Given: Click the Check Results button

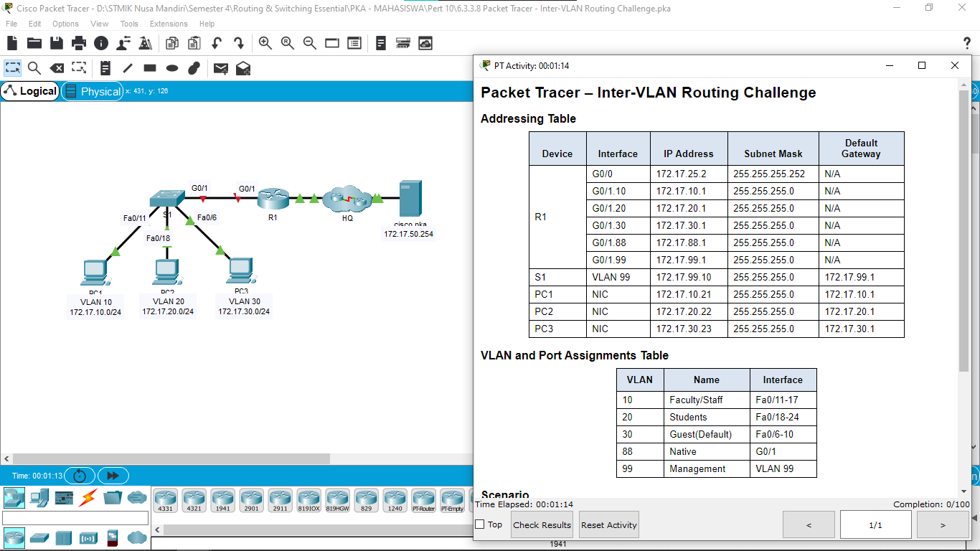Looking at the screenshot, I should (542, 524).
